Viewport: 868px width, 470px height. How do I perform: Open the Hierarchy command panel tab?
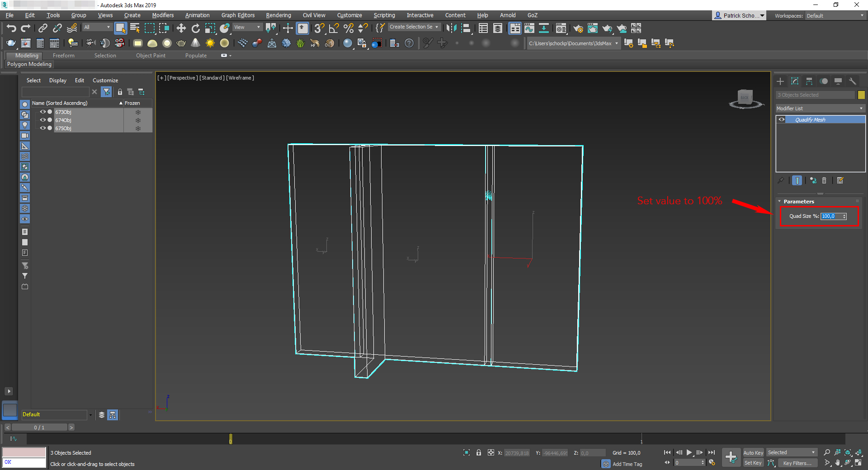point(809,81)
